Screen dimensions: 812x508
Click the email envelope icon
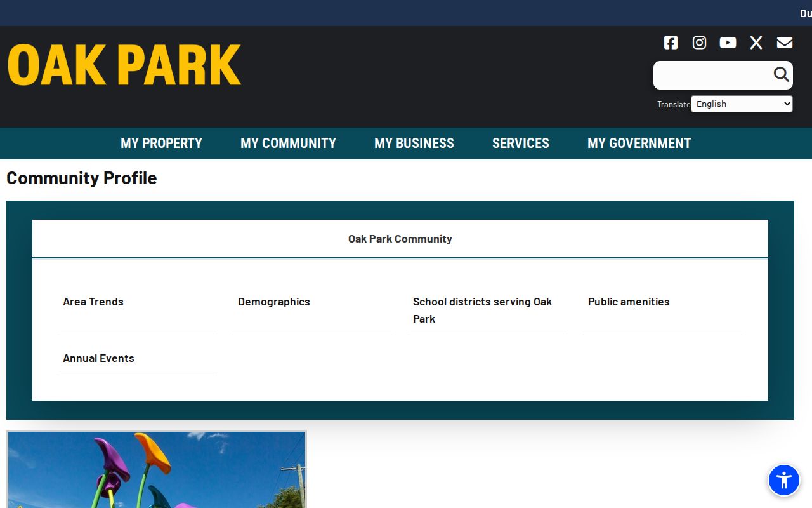point(785,43)
